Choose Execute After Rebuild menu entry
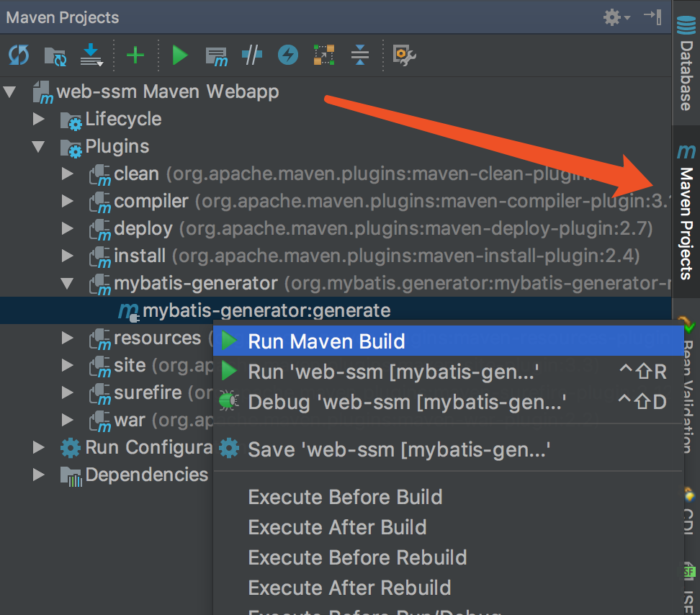Screen dimensions: 700x615 [448, 588]
